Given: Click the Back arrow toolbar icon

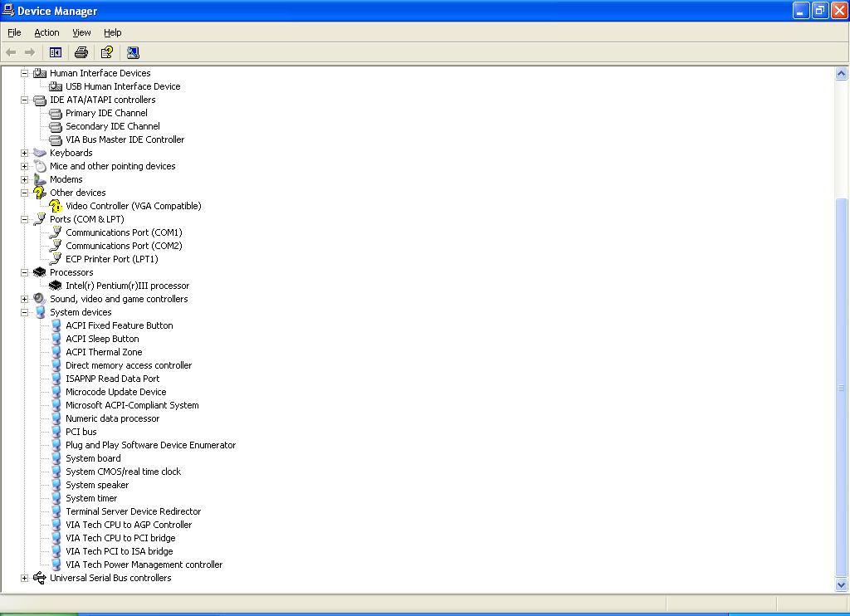Looking at the screenshot, I should pos(11,52).
